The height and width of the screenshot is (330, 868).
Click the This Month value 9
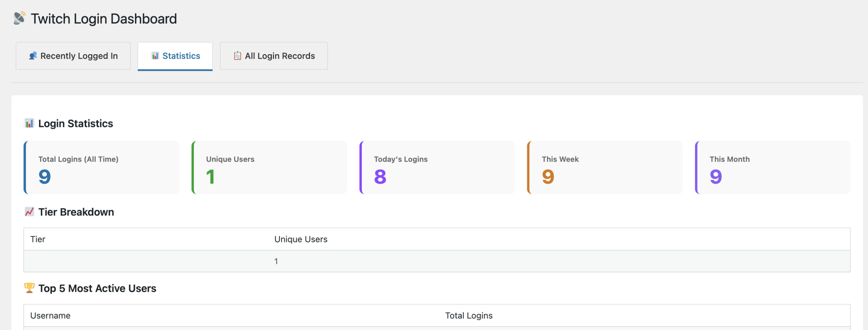click(716, 177)
